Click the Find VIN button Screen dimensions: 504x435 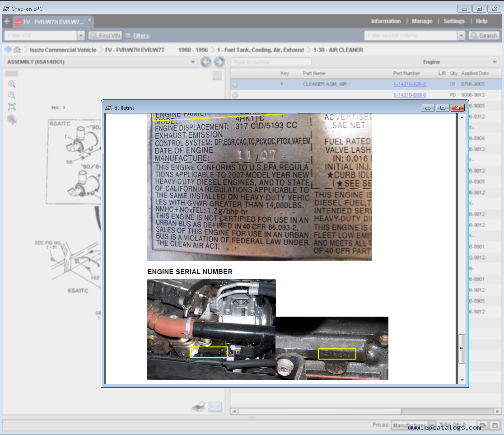(105, 35)
